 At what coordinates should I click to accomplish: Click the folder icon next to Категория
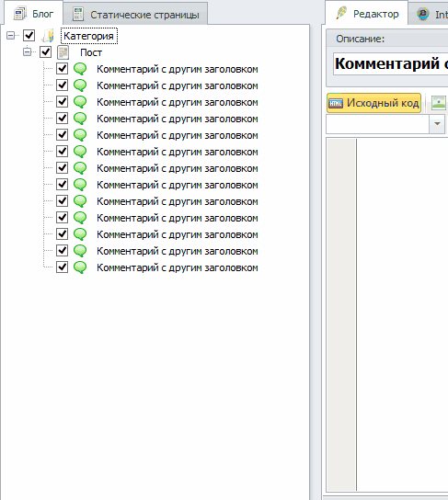(x=48, y=36)
